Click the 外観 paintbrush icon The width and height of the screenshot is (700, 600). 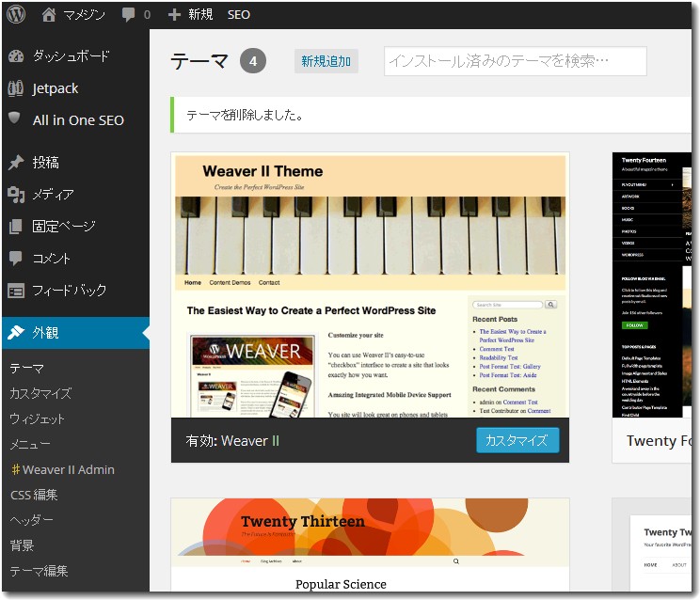(16, 332)
